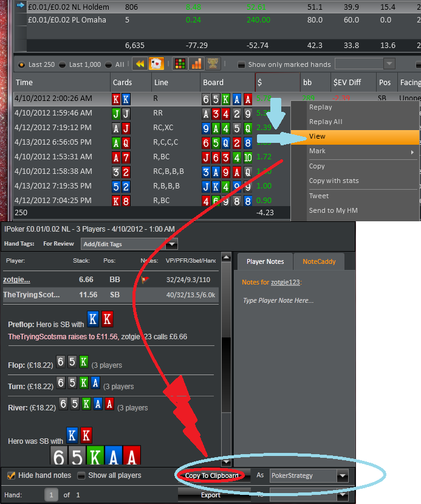Sort by the $ column header

pyautogui.click(x=278, y=82)
